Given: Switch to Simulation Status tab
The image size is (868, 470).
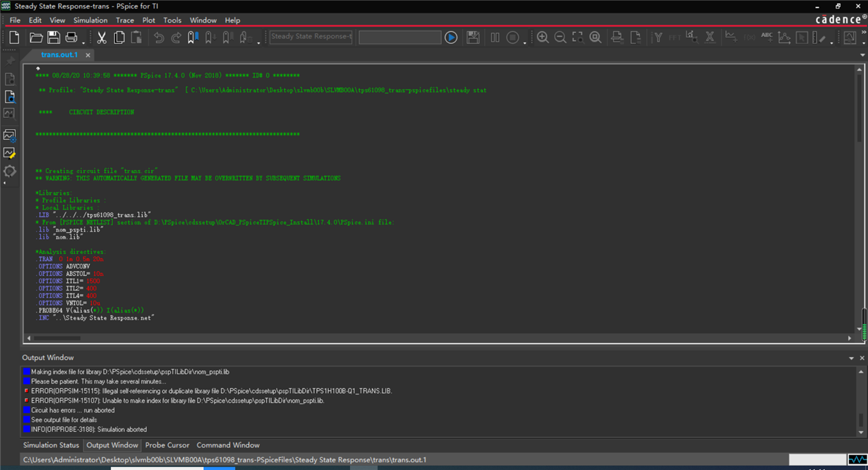Looking at the screenshot, I should click(52, 445).
